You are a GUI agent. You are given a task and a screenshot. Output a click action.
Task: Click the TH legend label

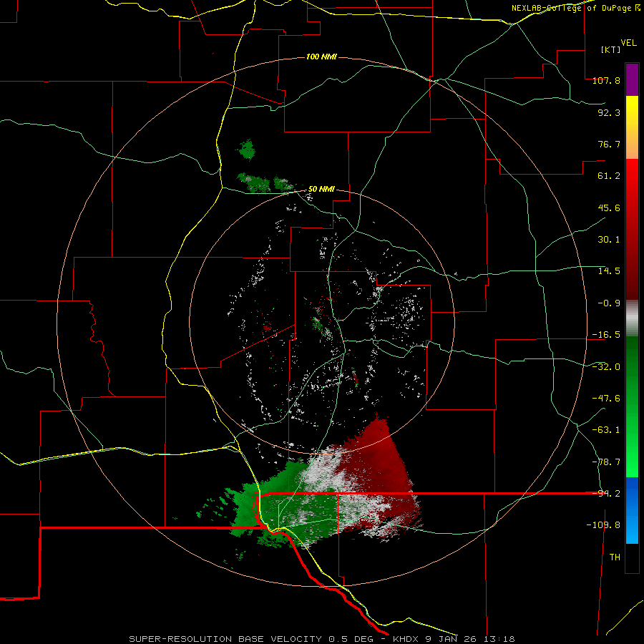(615, 557)
